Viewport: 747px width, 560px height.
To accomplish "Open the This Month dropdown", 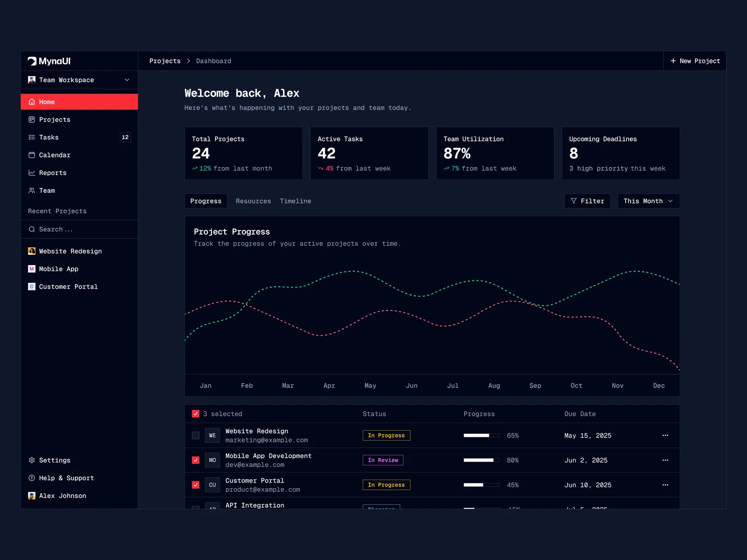I will [x=648, y=201].
